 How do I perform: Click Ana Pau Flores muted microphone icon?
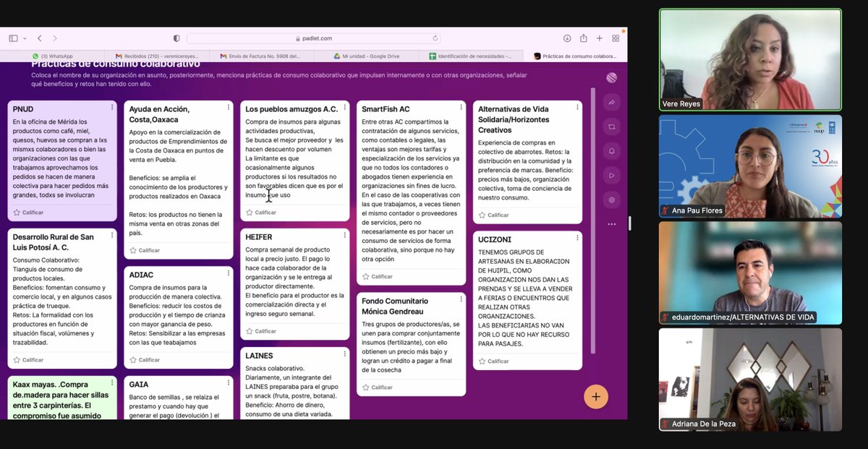click(665, 210)
